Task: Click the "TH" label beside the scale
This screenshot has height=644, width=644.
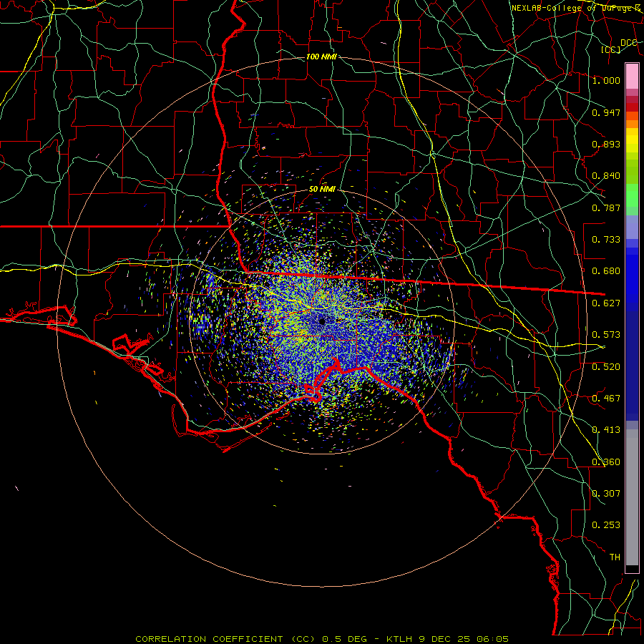Action: point(615,557)
